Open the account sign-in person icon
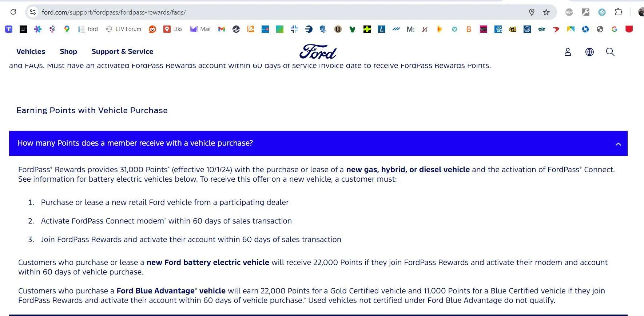 click(x=568, y=52)
